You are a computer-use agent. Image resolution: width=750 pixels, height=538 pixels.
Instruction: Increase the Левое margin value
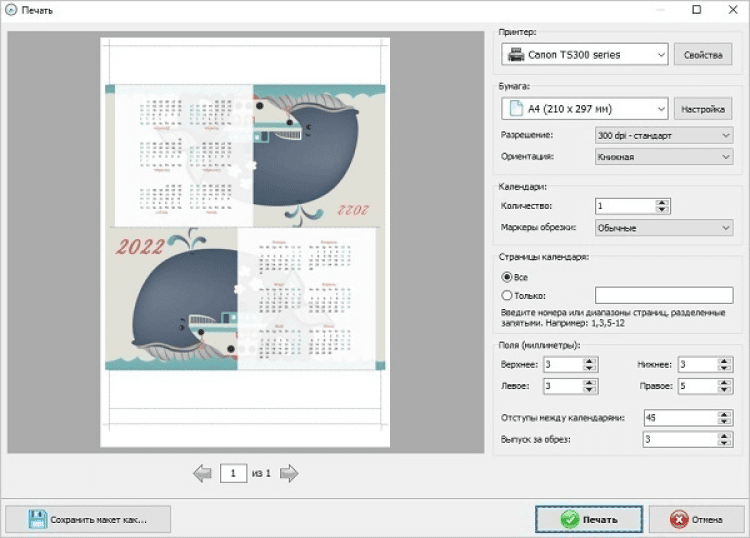tap(589, 382)
